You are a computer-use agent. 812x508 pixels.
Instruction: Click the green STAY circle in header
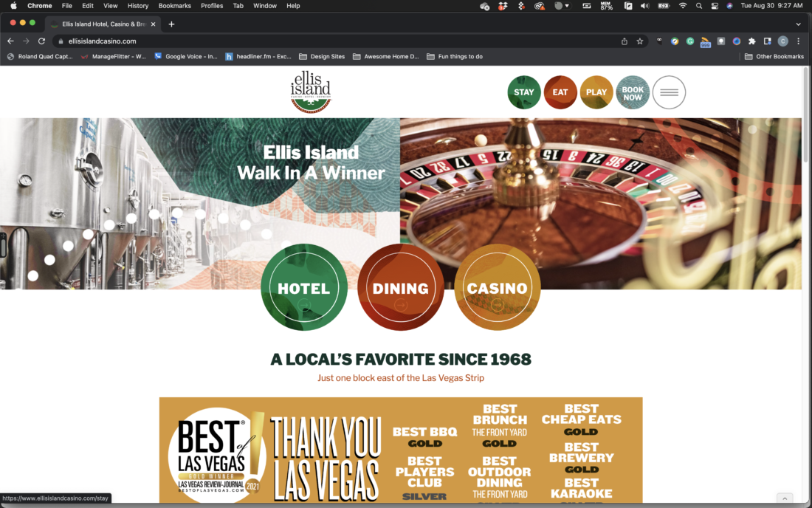tap(524, 92)
